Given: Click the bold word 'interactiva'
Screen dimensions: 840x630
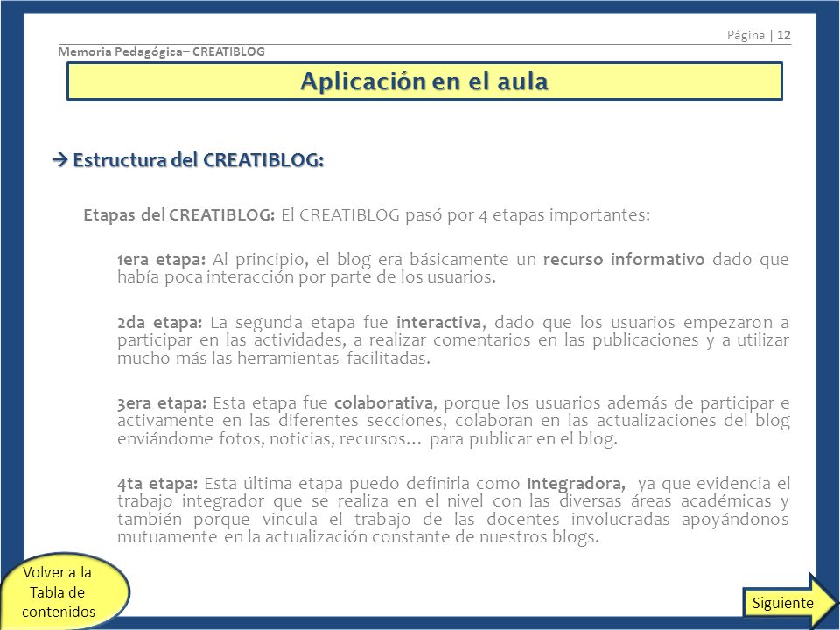Looking at the screenshot, I should click(438, 323).
